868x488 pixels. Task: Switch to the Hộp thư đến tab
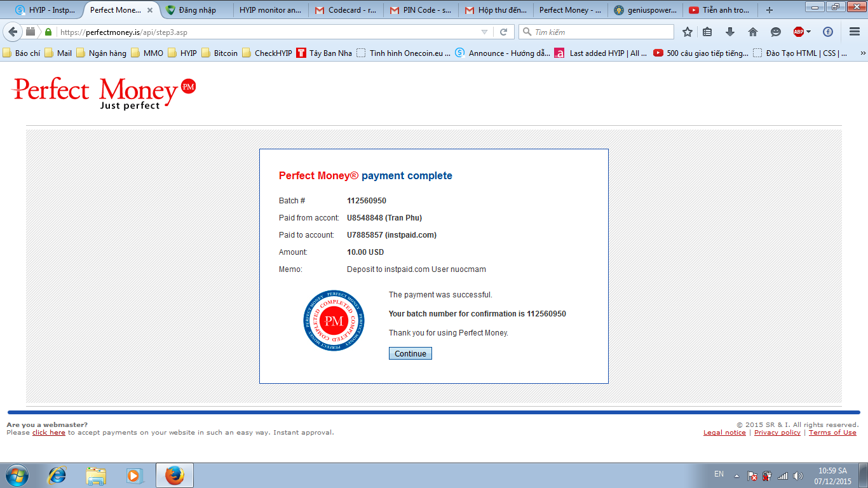[x=496, y=10]
